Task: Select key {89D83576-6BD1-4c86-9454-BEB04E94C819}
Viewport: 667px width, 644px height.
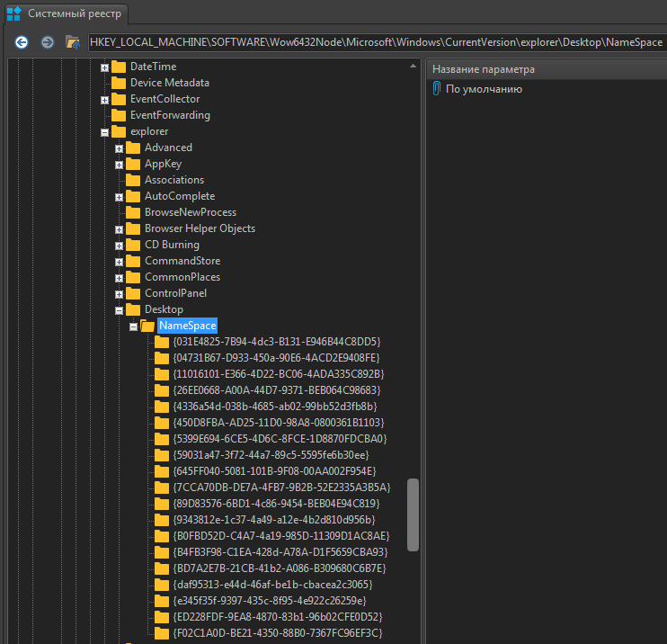Action: (x=276, y=503)
